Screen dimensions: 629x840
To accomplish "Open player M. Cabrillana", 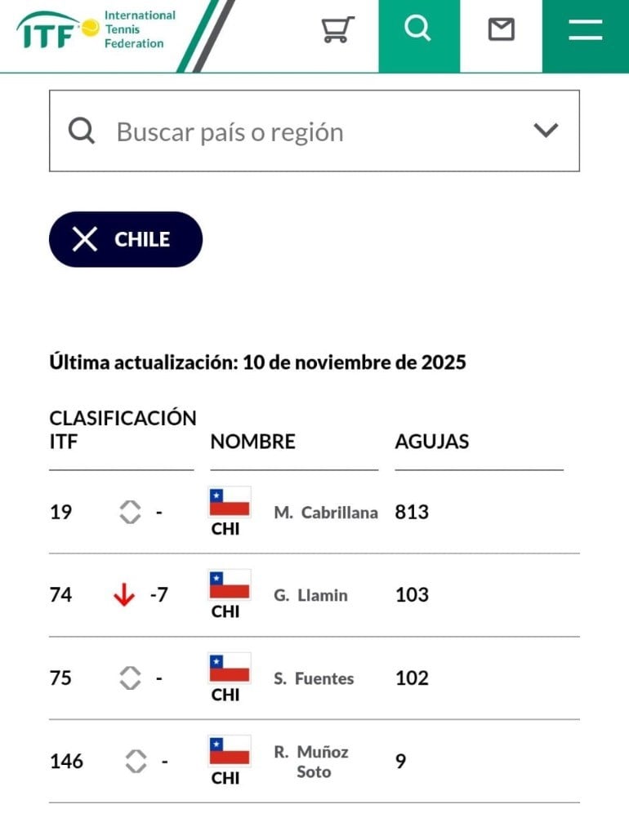I will (x=326, y=513).
